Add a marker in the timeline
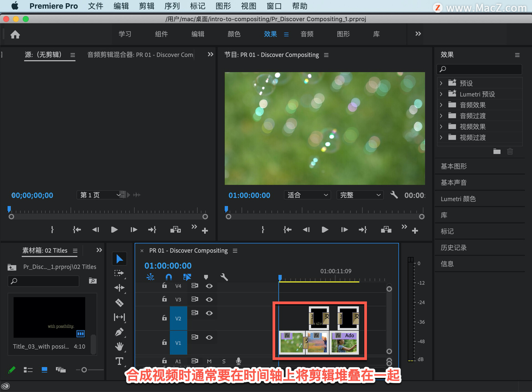532x392 pixels. click(206, 277)
